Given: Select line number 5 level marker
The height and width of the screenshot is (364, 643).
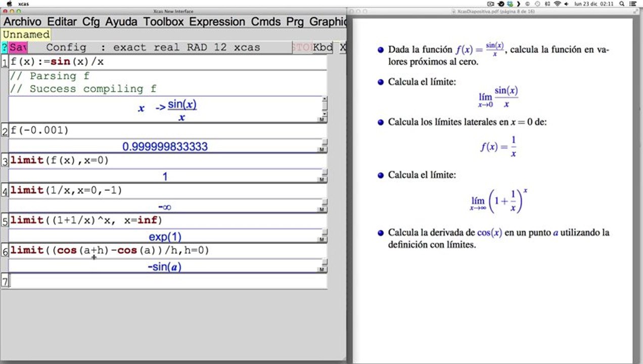Looking at the screenshot, I should point(5,221).
